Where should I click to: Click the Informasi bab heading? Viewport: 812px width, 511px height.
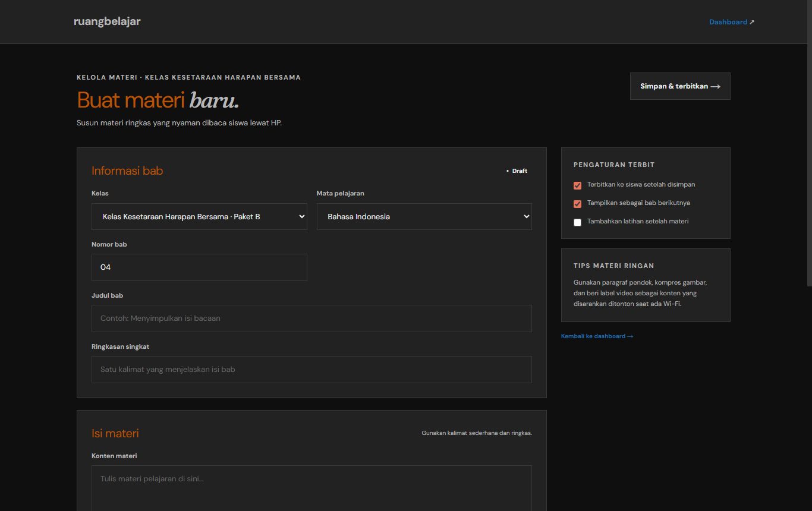click(127, 171)
